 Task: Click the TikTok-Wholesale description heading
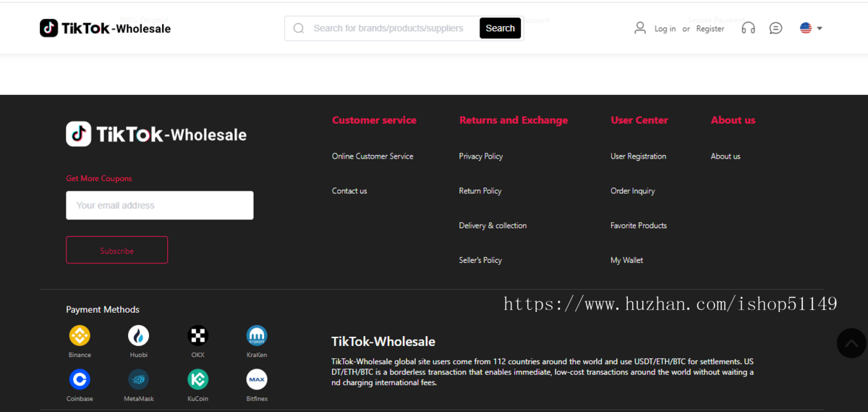click(383, 342)
